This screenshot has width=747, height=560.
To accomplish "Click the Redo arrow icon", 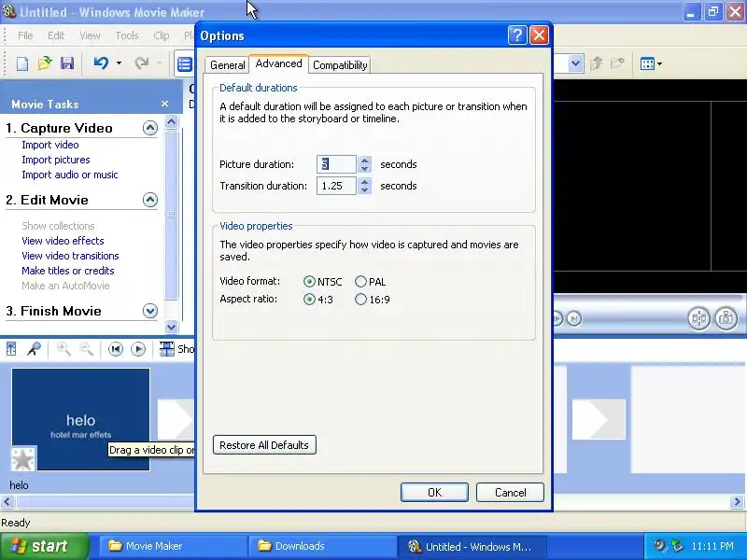I will [x=142, y=63].
